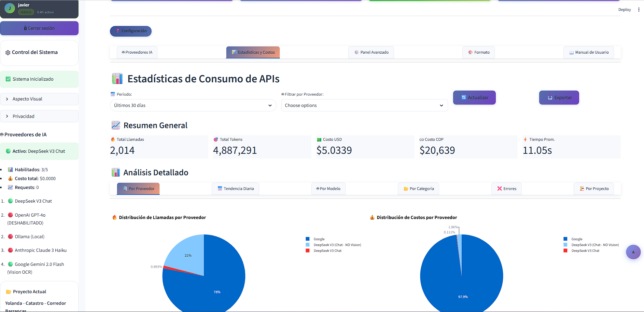Image resolution: width=644 pixels, height=312 pixels.
Task: Click the refresh icon on the Actualizar button
Action: pyautogui.click(x=463, y=97)
